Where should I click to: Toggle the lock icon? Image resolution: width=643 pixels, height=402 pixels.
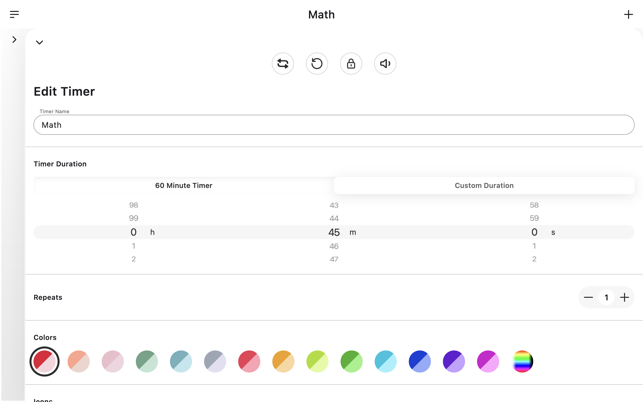351,64
